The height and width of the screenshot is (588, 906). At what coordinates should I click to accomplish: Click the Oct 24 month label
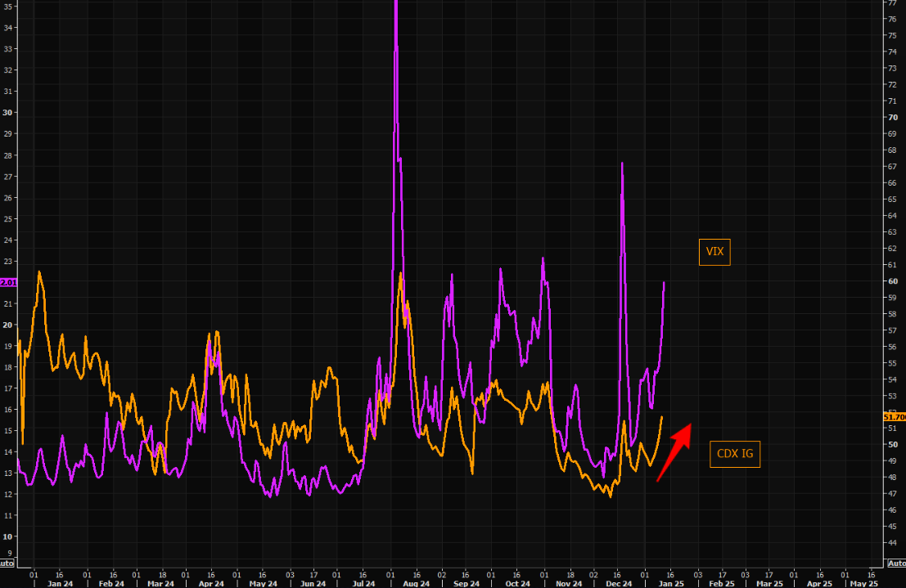point(518,583)
